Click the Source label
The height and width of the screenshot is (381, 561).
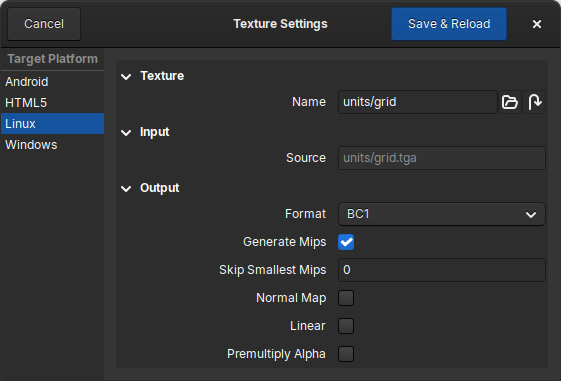[306, 158]
